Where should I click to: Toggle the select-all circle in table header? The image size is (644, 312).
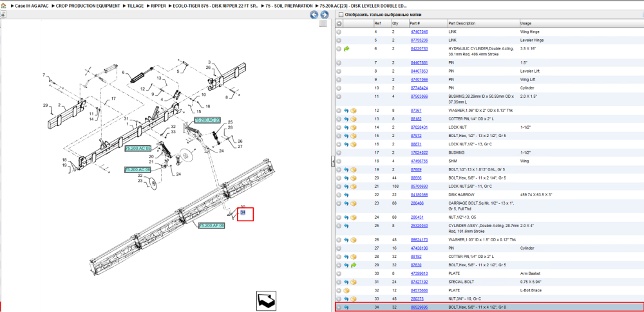pyautogui.click(x=339, y=23)
